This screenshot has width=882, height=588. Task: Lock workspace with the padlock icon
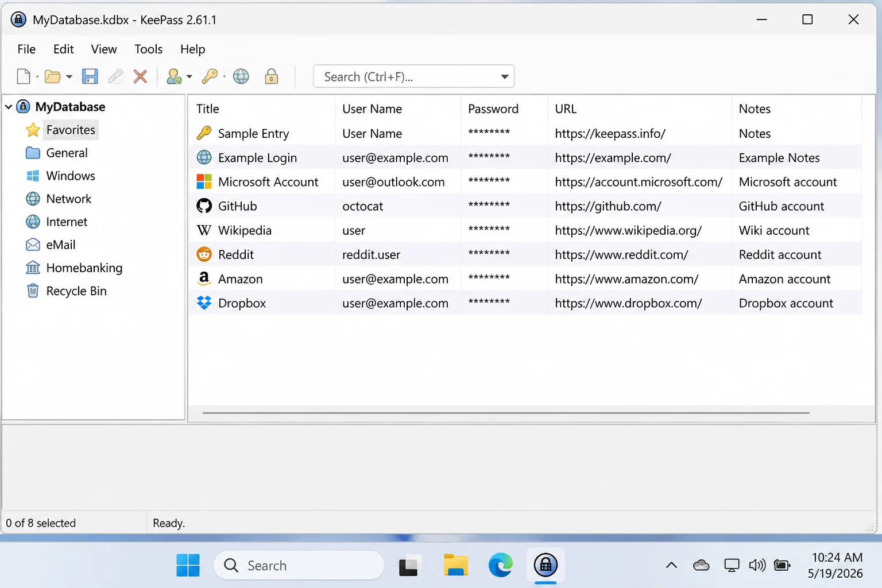(x=272, y=76)
